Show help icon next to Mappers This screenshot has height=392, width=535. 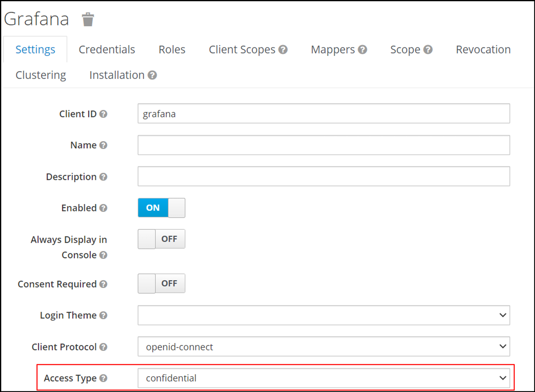362,50
